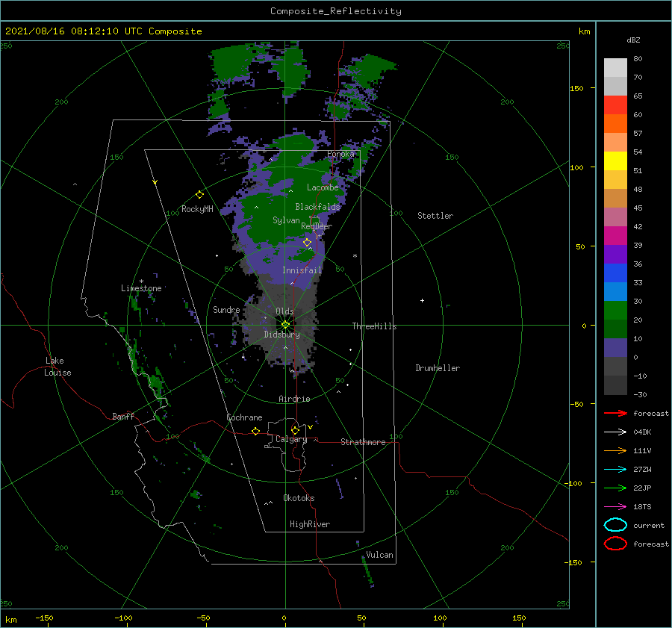Click the orange 111V arrow icon
The height and width of the screenshot is (628, 672).
(615, 450)
